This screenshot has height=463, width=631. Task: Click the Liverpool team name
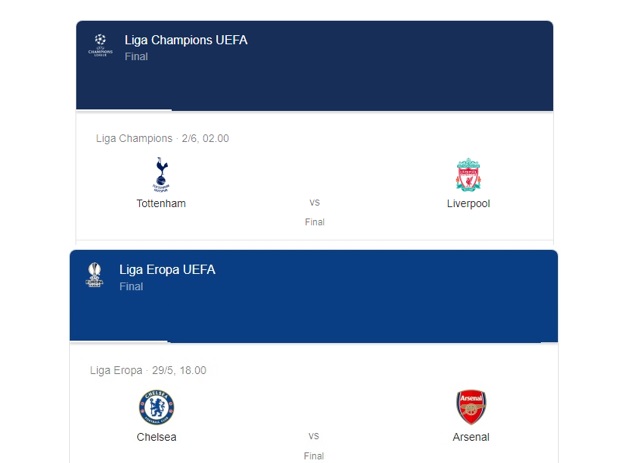(468, 203)
